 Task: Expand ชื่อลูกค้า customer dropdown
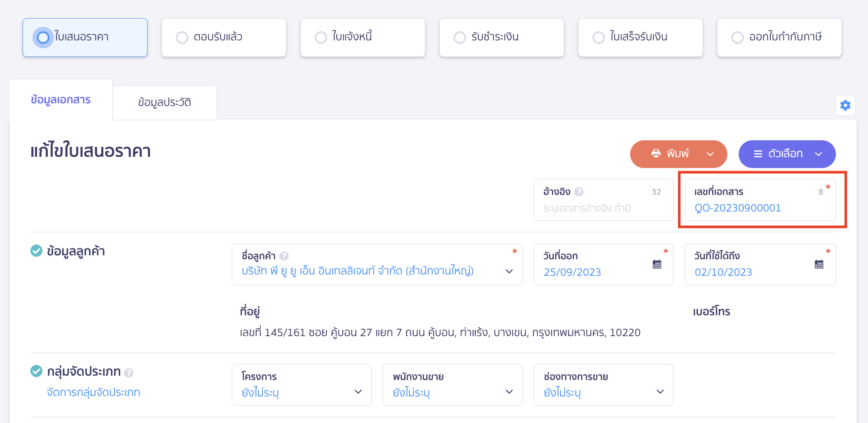(x=509, y=271)
